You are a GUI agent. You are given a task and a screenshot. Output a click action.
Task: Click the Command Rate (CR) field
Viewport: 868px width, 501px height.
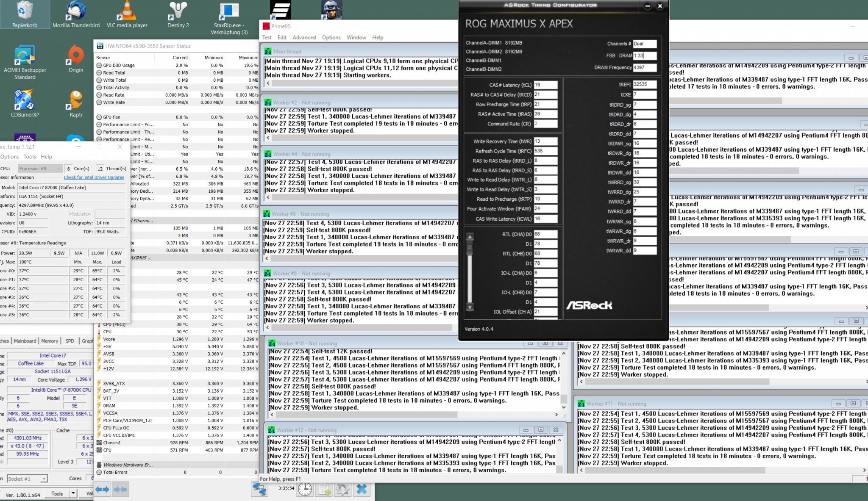point(545,124)
